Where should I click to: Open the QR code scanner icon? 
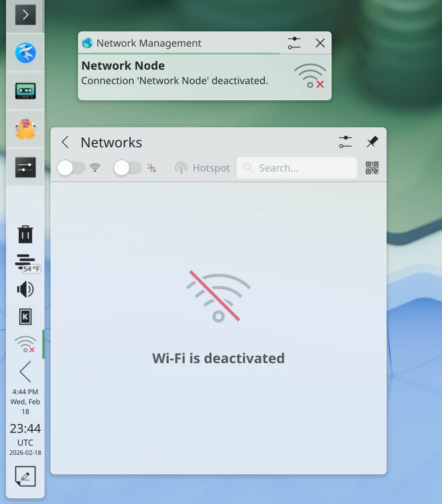[x=372, y=168]
